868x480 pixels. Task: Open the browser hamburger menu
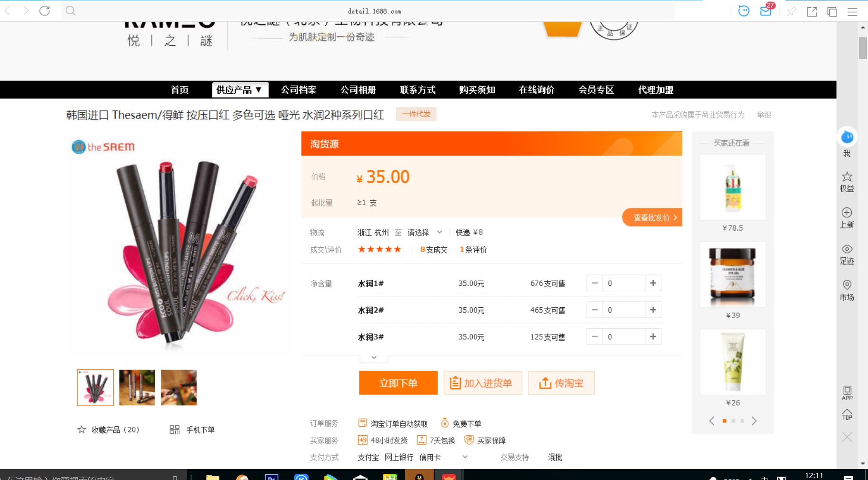click(x=852, y=11)
